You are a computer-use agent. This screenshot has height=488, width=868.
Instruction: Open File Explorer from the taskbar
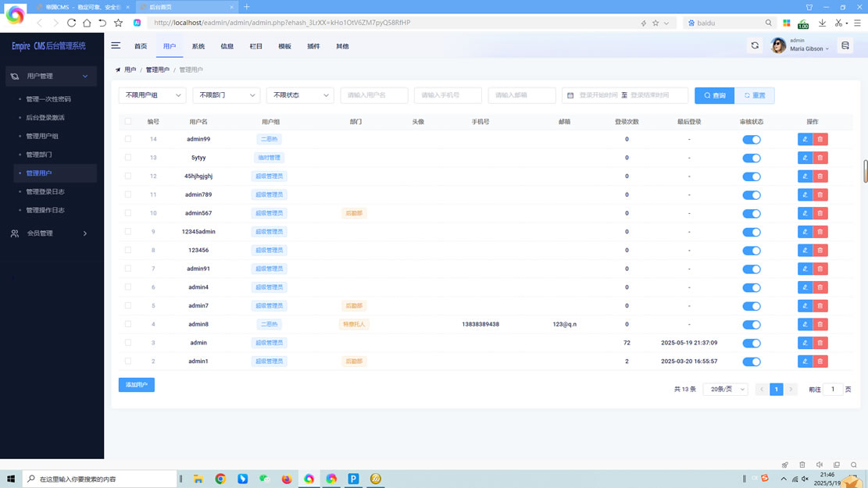(198, 479)
